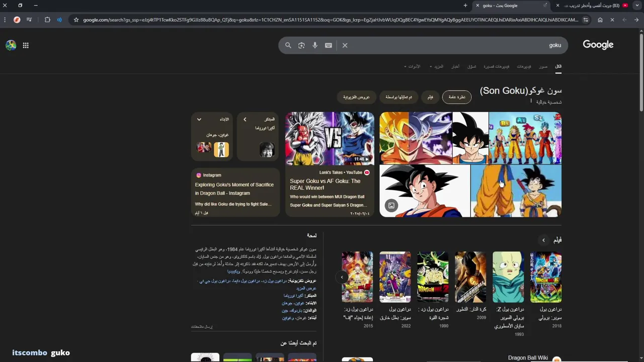644x362 pixels.
Task: Select the تم تمثيلها بواسطة chip
Action: [x=398, y=97]
